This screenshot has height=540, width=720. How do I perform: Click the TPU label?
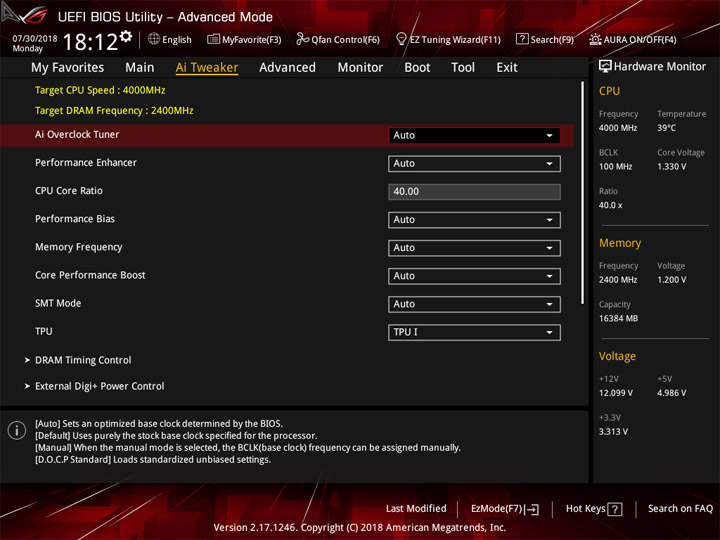tap(44, 331)
